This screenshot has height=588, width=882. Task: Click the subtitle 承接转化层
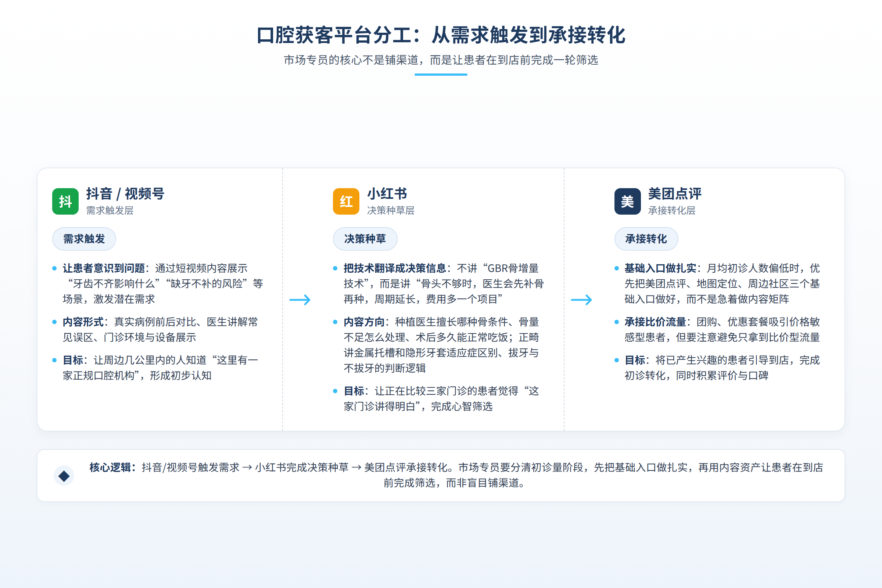click(x=672, y=210)
